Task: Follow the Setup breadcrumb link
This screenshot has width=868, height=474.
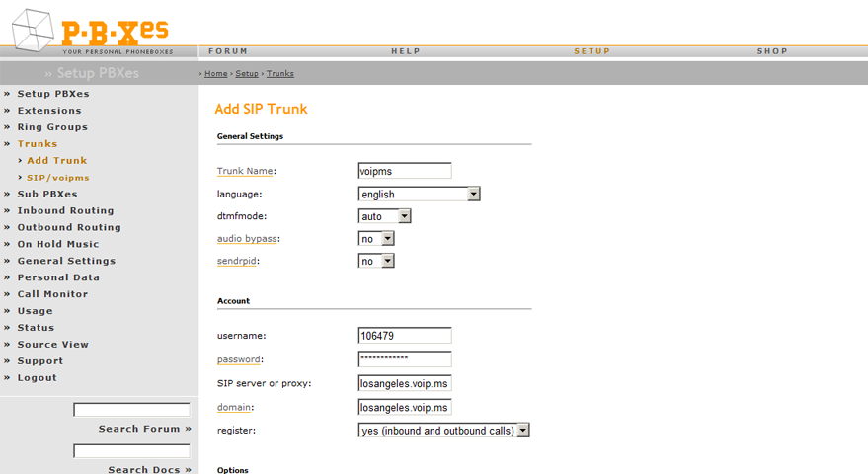Action: pos(247,73)
